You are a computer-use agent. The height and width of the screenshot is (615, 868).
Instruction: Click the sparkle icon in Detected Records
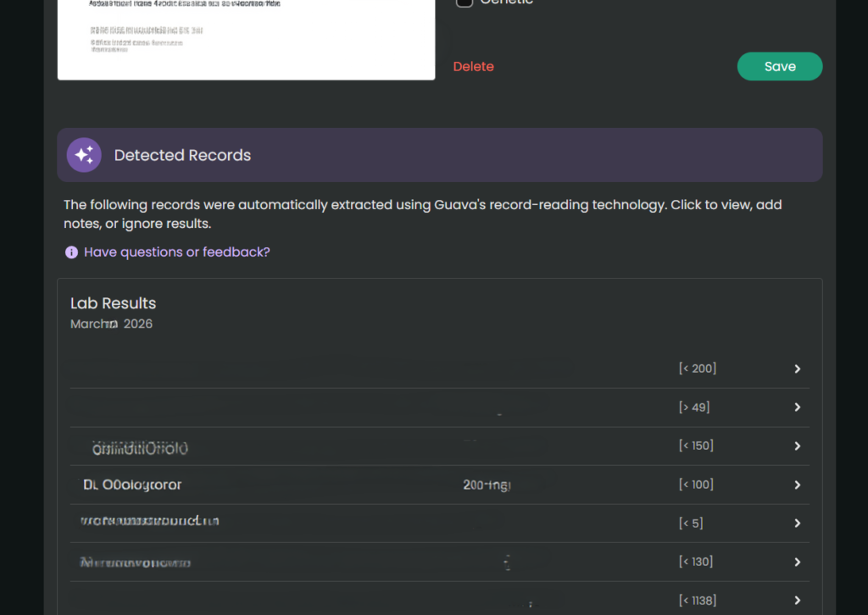[84, 155]
